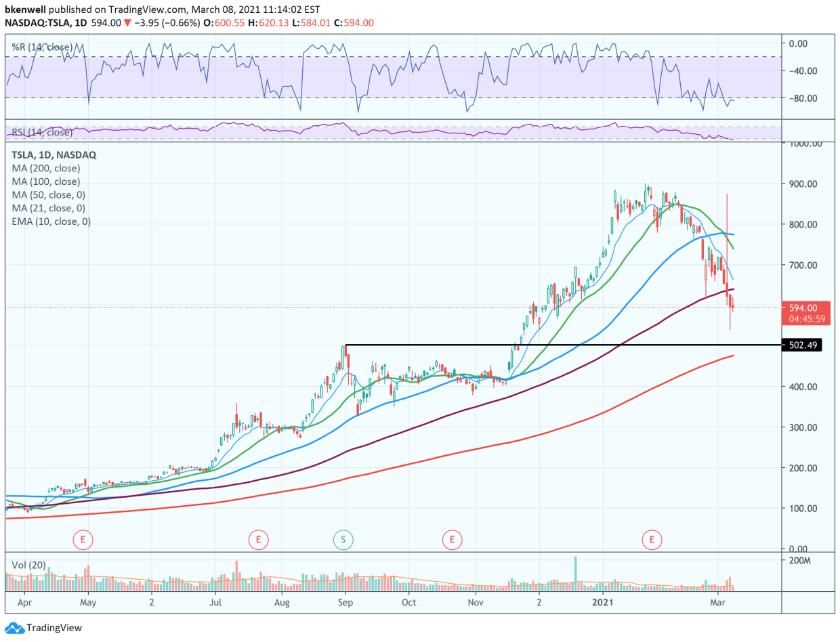The width and height of the screenshot is (840, 642).
Task: Click the earnings marker below May
Action: (83, 540)
